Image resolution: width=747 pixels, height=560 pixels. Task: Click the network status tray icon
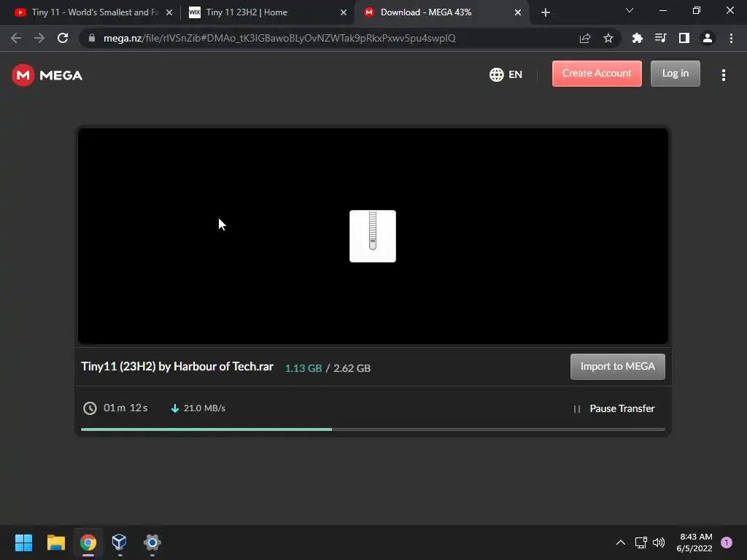[640, 542]
